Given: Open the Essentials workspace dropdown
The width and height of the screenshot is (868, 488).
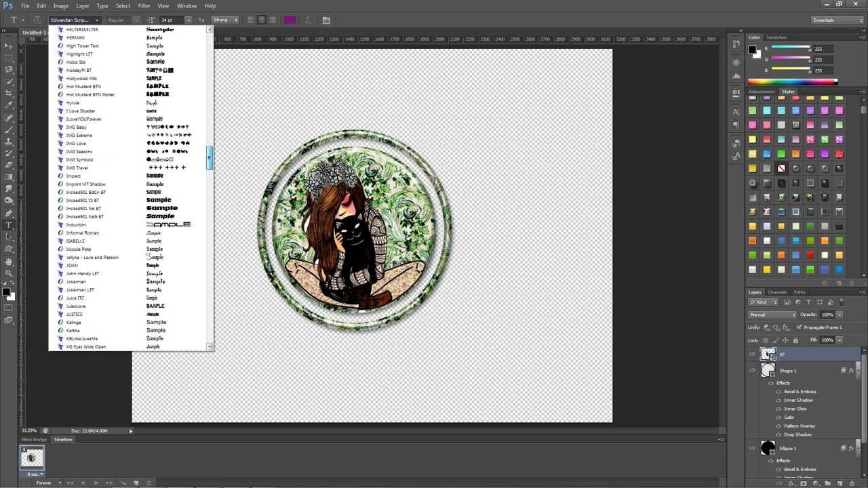Looking at the screenshot, I should (837, 20).
